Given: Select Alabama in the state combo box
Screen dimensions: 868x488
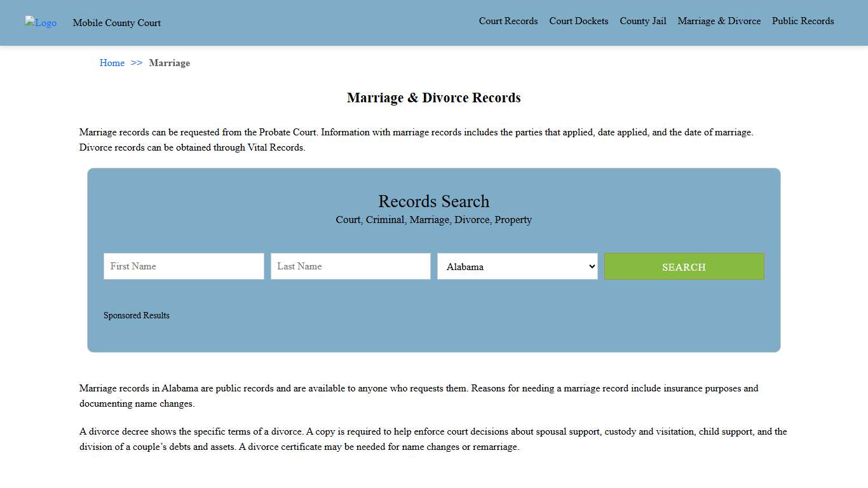Looking at the screenshot, I should [x=517, y=266].
